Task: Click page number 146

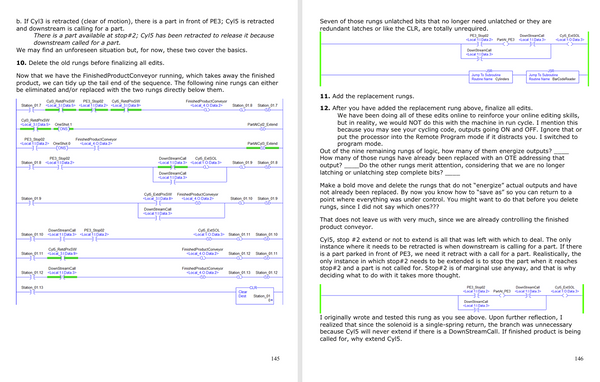Action: [x=579, y=359]
